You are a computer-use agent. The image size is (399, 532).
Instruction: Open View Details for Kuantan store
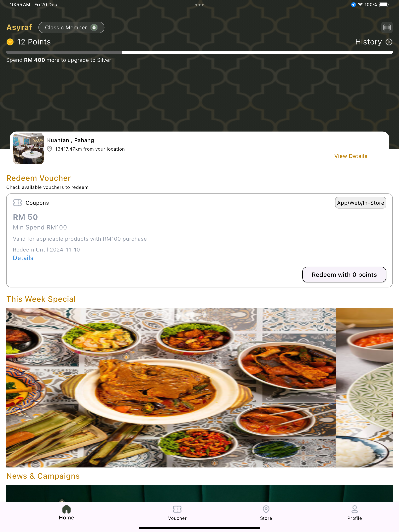click(x=351, y=156)
